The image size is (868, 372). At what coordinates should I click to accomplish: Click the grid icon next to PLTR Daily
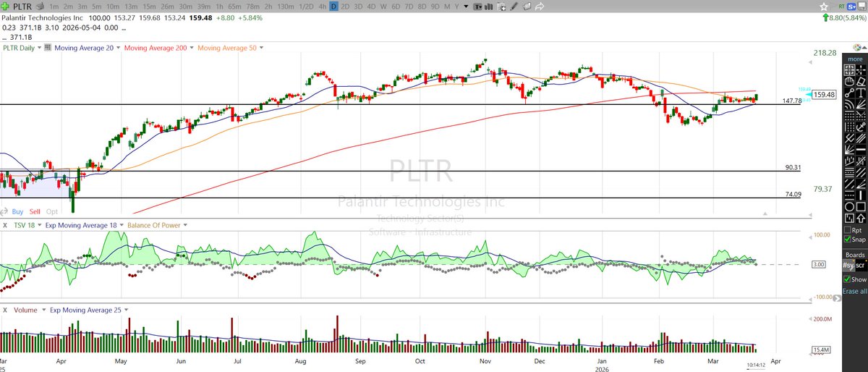pyautogui.click(x=48, y=48)
